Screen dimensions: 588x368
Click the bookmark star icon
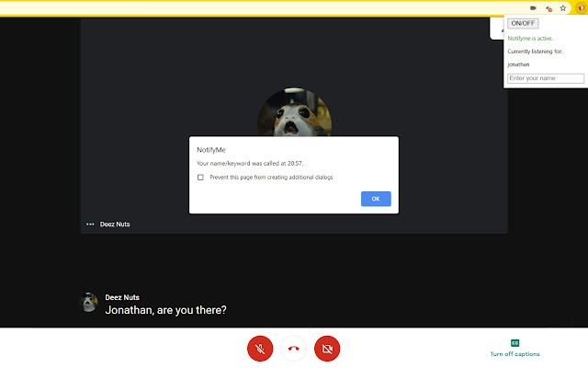coord(563,8)
